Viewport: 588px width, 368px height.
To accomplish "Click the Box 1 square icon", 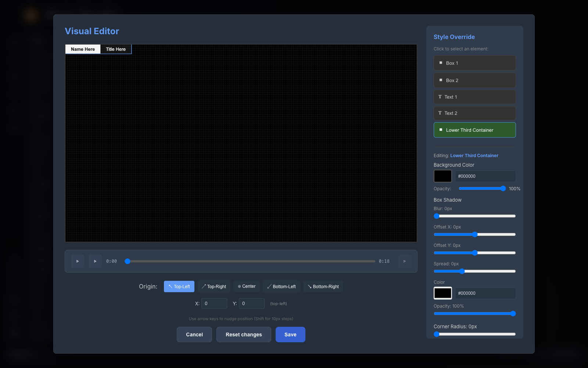I will coord(441,63).
